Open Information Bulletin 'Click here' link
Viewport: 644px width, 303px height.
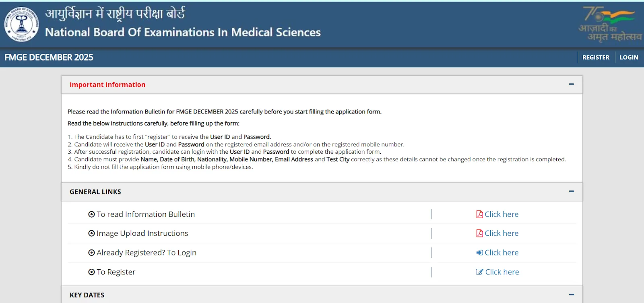pyautogui.click(x=502, y=214)
